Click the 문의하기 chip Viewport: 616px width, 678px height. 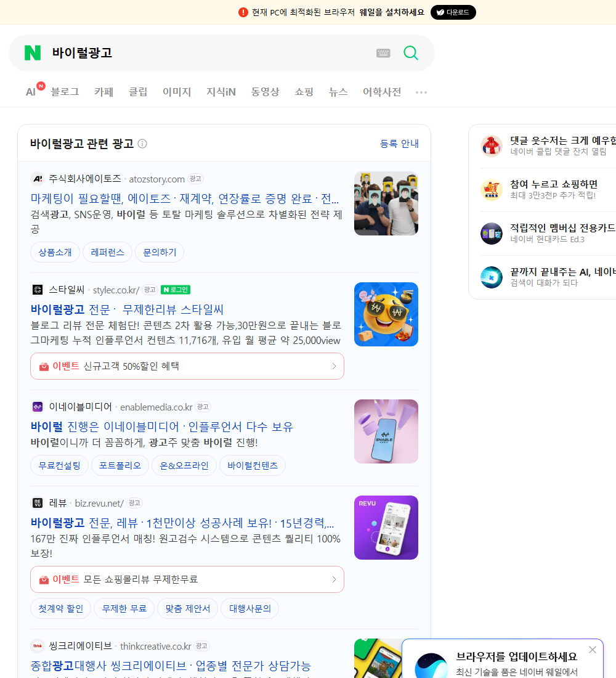160,252
